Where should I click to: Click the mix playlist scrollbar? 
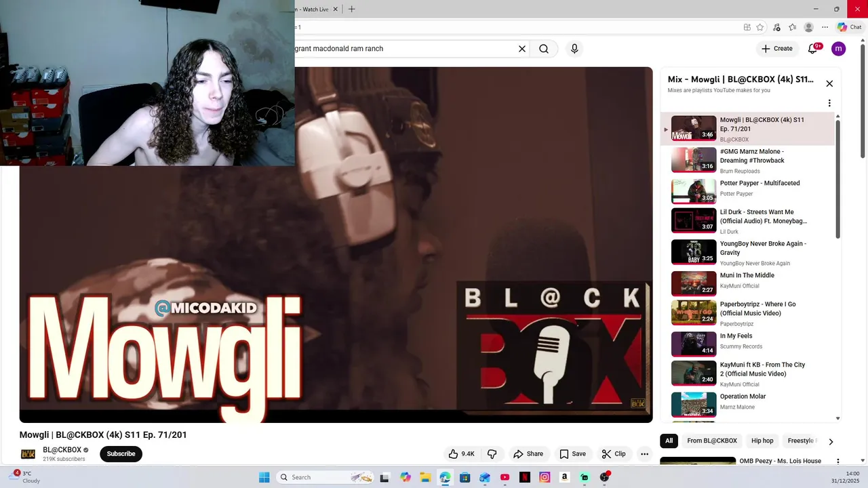click(x=838, y=180)
